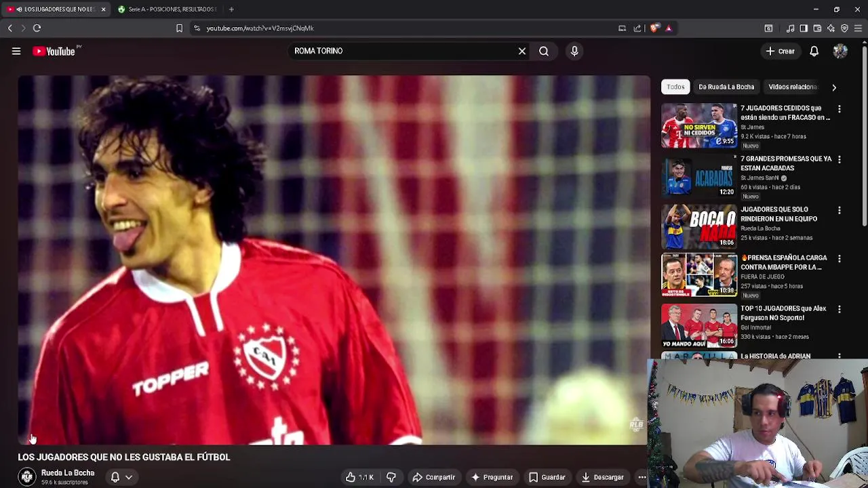This screenshot has width=868, height=488.
Task: Toggle subscription notification bell
Action: [x=115, y=477]
